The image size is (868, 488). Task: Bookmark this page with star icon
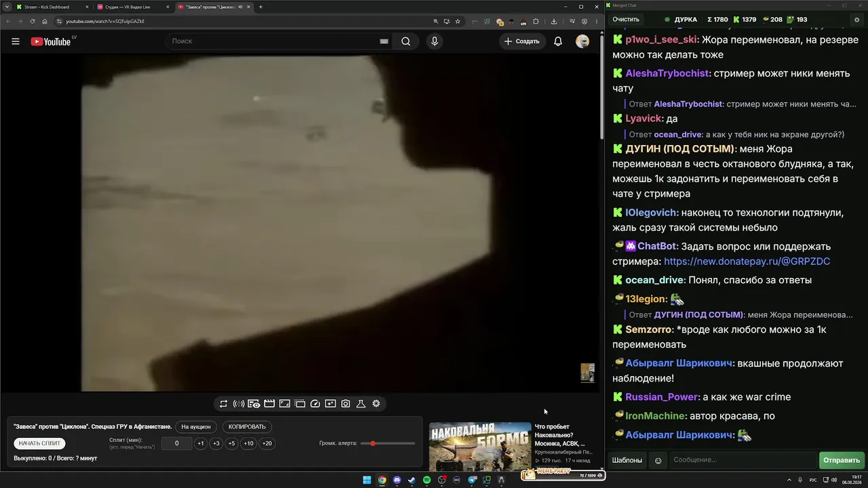tap(459, 21)
